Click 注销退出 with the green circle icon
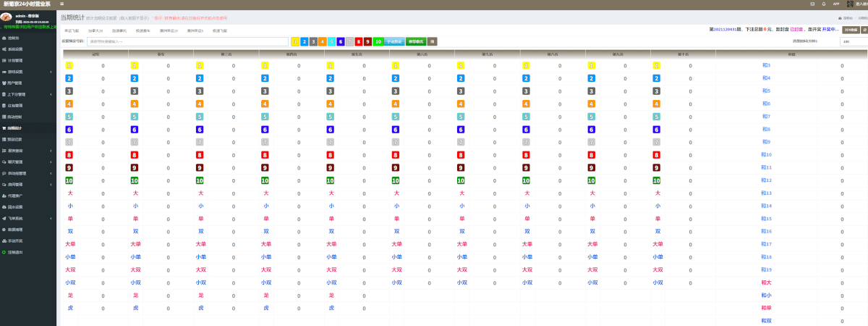The height and width of the screenshot is (326, 868). point(15,252)
